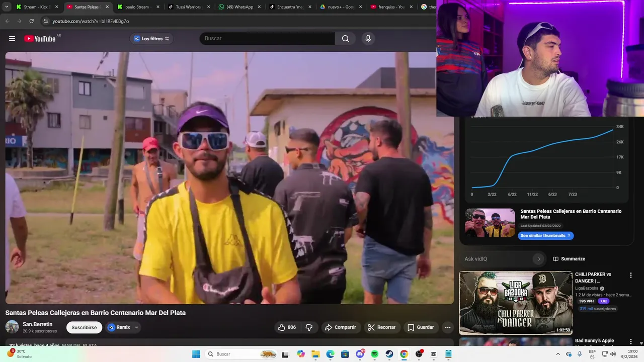
Task: Open the YouTube hamburger guide menu
Action: (x=12, y=39)
